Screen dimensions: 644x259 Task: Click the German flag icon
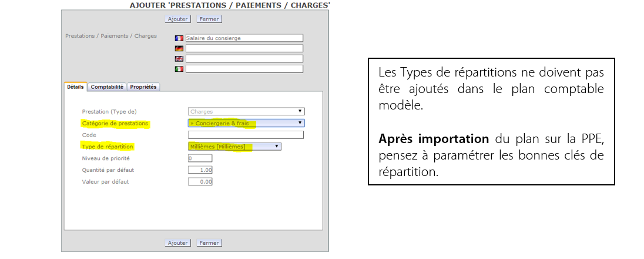pos(179,48)
